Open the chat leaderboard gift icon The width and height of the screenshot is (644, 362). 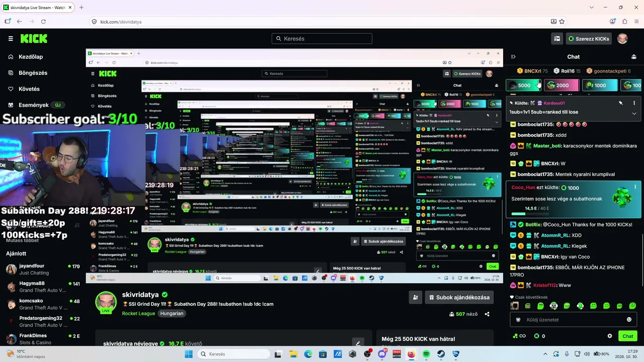tap(634, 57)
